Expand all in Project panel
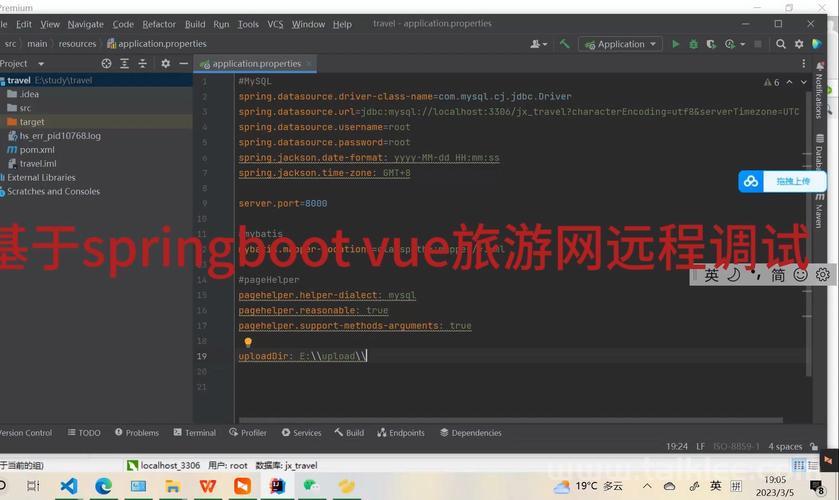839x500 pixels. 125,64
